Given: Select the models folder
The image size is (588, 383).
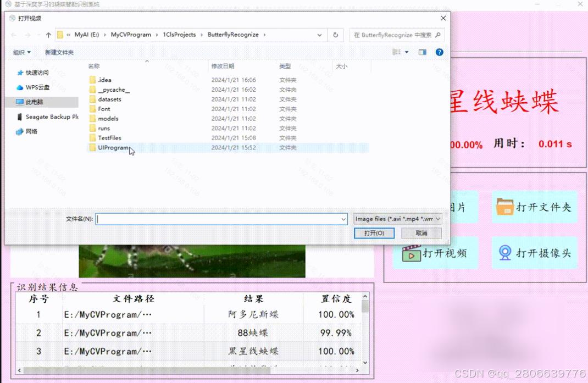Looking at the screenshot, I should coord(108,119).
